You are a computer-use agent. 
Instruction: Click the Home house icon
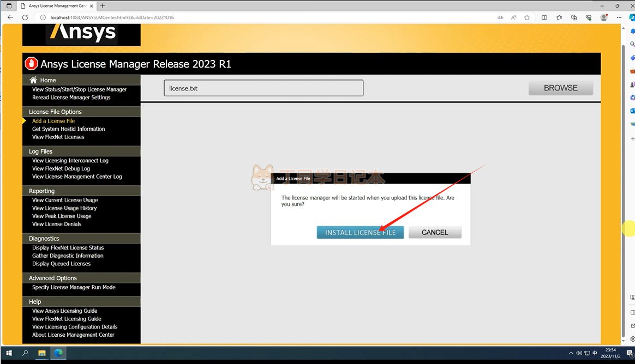[x=33, y=80]
